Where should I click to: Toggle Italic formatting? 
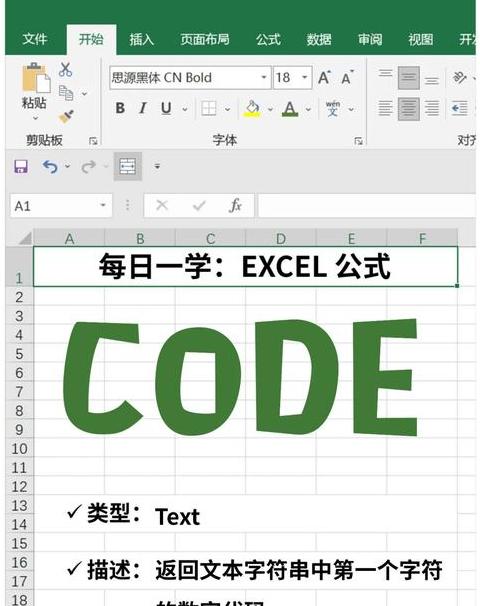pyautogui.click(x=143, y=108)
